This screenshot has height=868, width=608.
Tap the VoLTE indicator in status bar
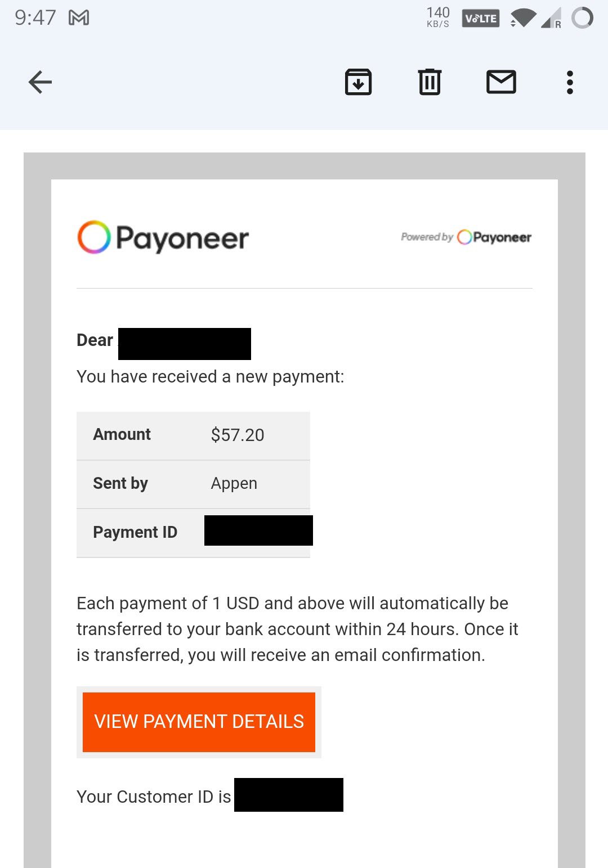click(480, 17)
